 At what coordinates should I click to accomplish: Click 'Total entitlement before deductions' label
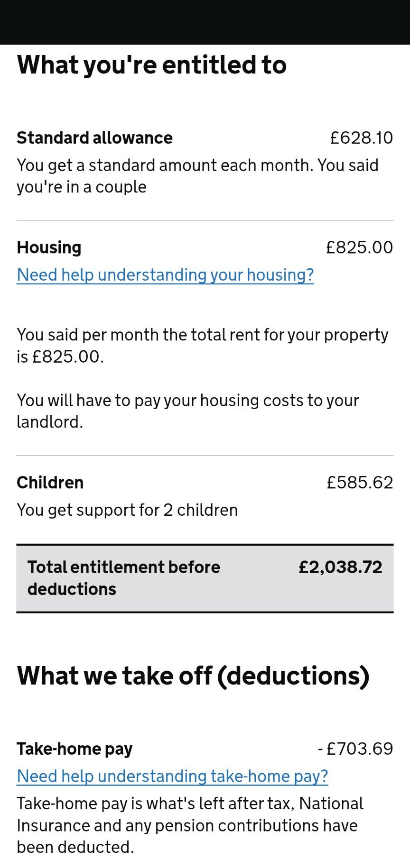pyautogui.click(x=123, y=578)
